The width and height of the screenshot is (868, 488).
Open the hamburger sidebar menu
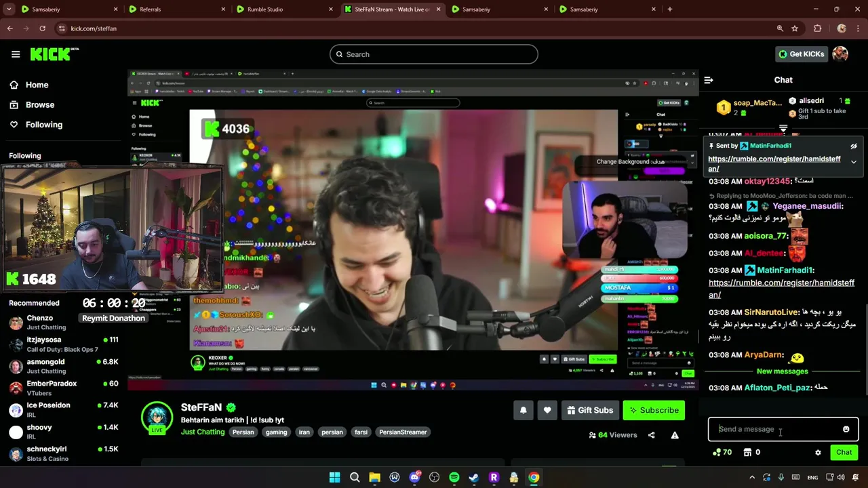pyautogui.click(x=16, y=54)
